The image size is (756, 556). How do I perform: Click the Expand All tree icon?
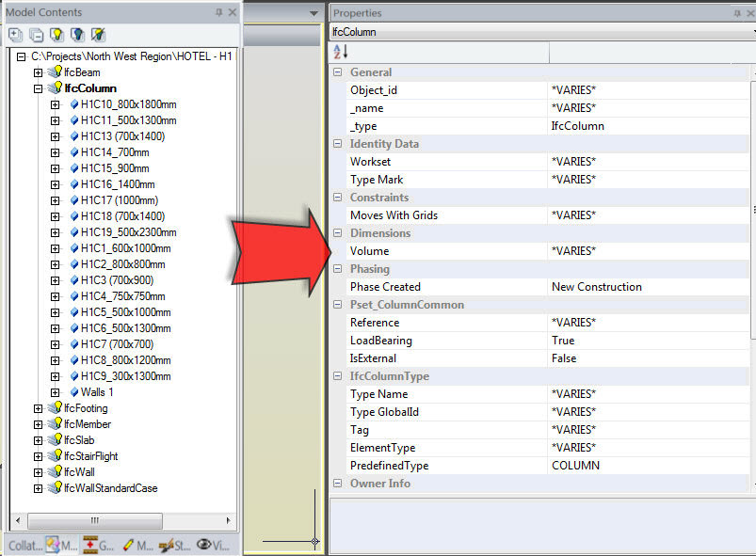[15, 35]
